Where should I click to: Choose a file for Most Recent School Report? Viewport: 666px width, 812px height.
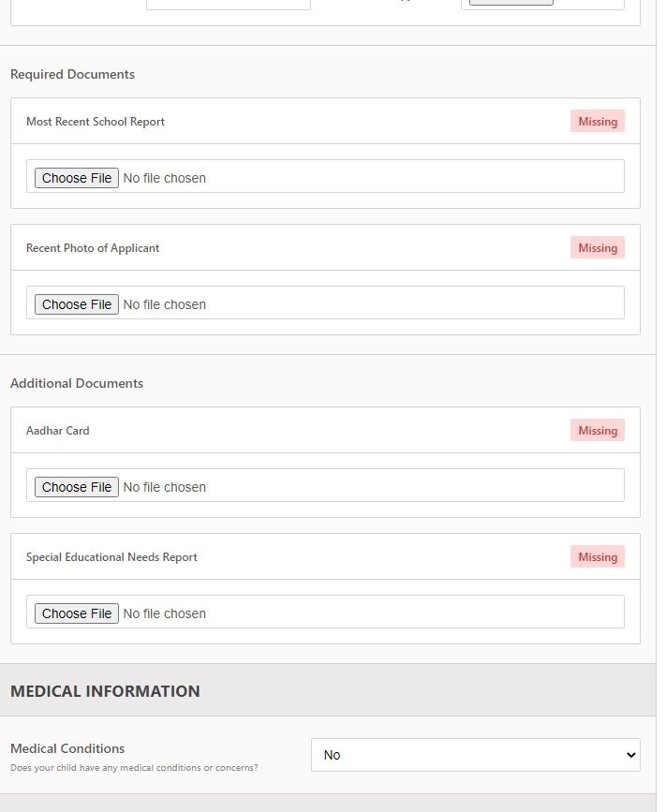[77, 178]
